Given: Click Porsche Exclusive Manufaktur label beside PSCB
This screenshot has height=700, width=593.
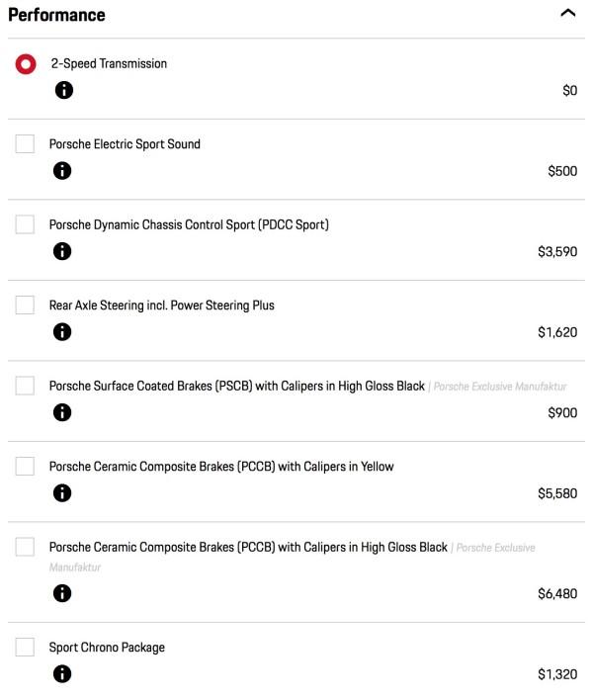Looking at the screenshot, I should [x=500, y=387].
